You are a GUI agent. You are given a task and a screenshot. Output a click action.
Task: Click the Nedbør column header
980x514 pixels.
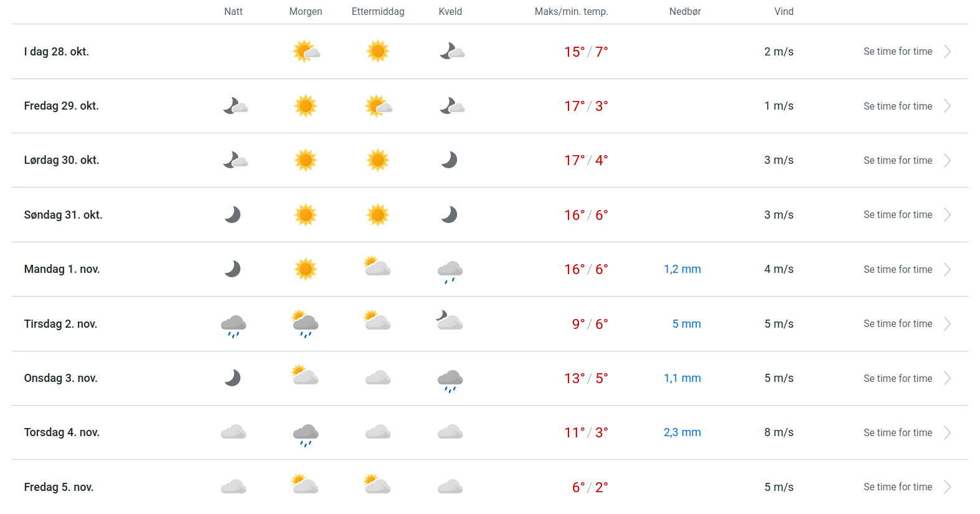(x=685, y=12)
